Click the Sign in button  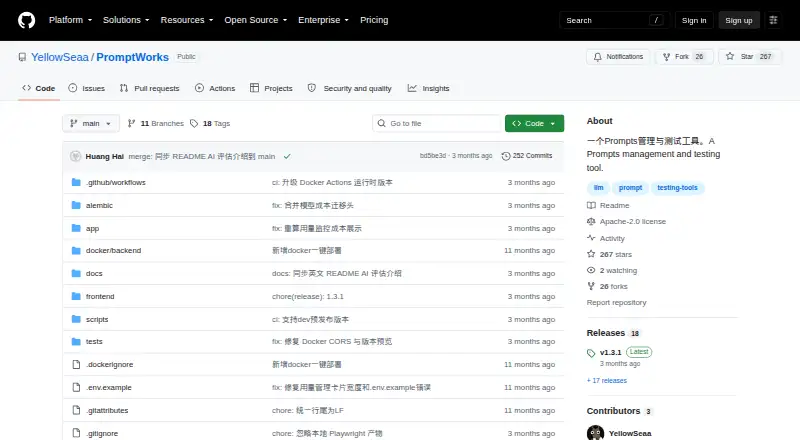694,20
